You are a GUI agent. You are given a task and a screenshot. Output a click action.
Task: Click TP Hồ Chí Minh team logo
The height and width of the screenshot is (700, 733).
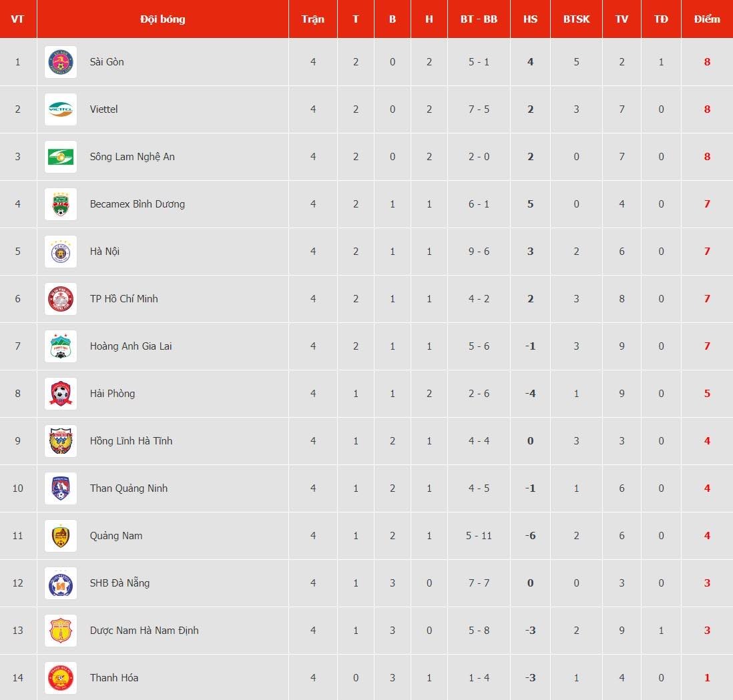(60, 298)
